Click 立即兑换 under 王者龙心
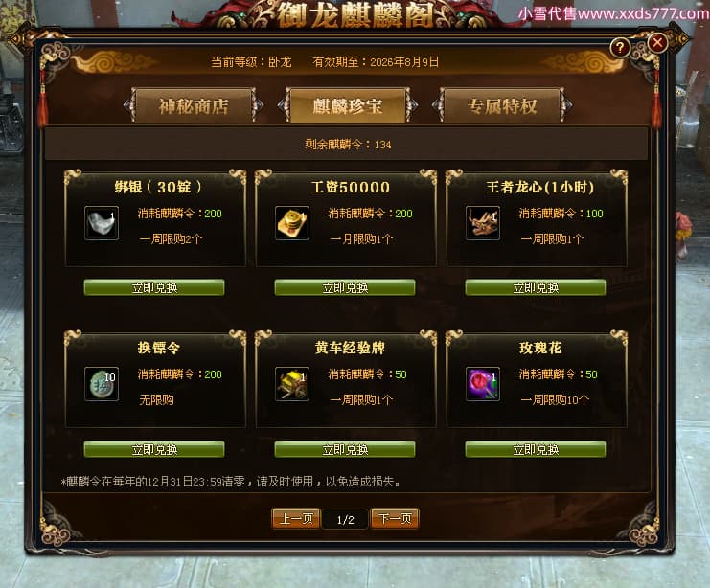 (536, 287)
